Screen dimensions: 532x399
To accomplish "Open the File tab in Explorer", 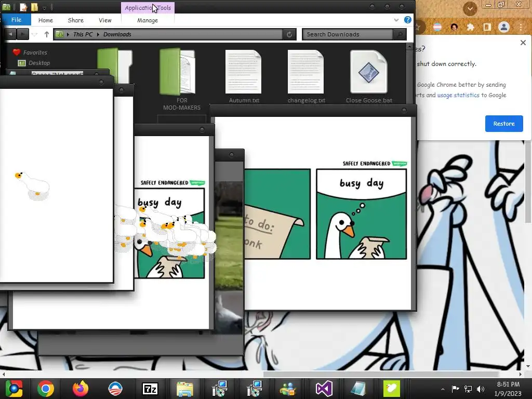I will (x=16, y=20).
